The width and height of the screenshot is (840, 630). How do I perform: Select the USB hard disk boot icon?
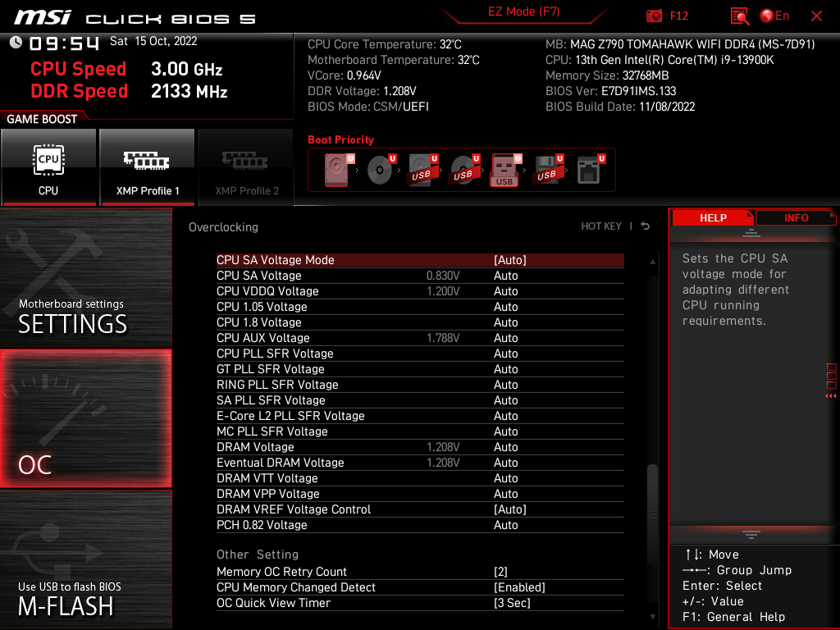tap(422, 170)
